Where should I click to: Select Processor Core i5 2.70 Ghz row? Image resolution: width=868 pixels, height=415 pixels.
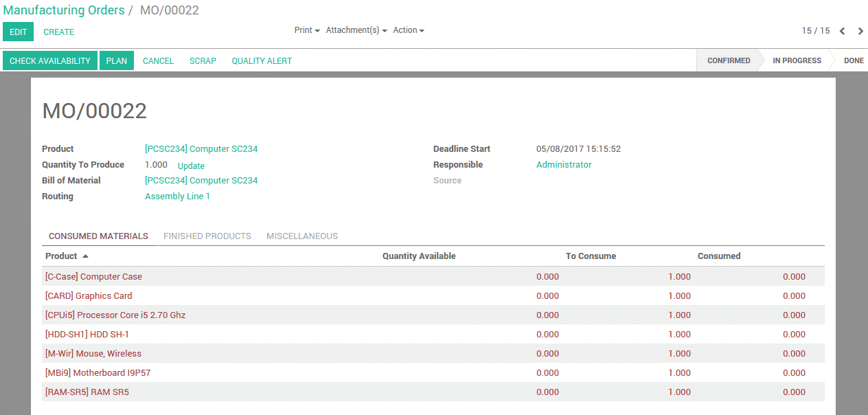point(433,315)
